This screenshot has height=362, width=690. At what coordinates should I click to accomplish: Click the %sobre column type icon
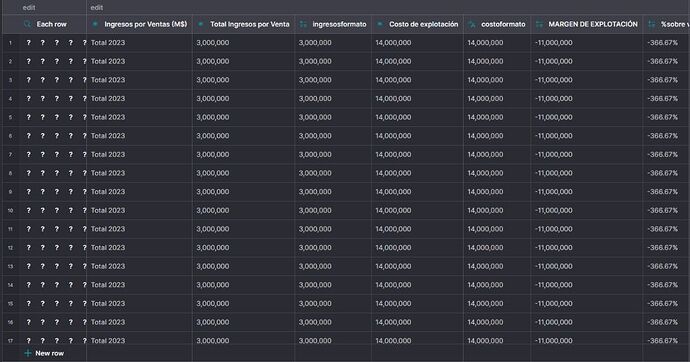(x=652, y=24)
